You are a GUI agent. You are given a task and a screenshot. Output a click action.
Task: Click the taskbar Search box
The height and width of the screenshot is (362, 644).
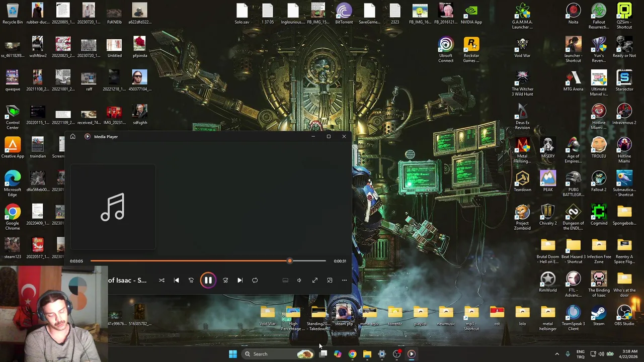point(278,354)
